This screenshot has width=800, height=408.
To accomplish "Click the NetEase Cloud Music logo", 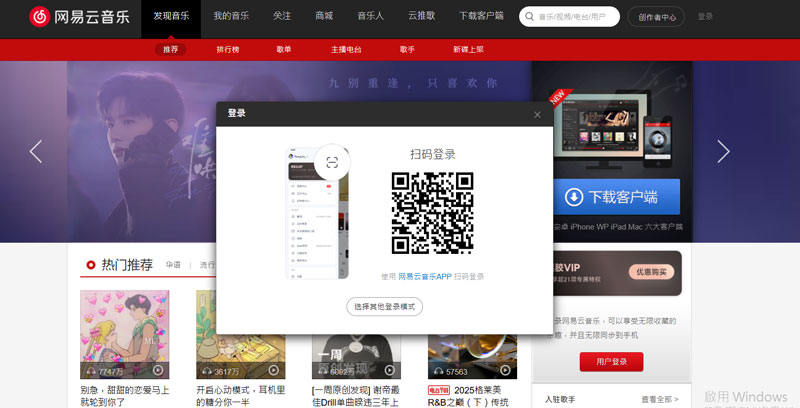I will (x=80, y=17).
